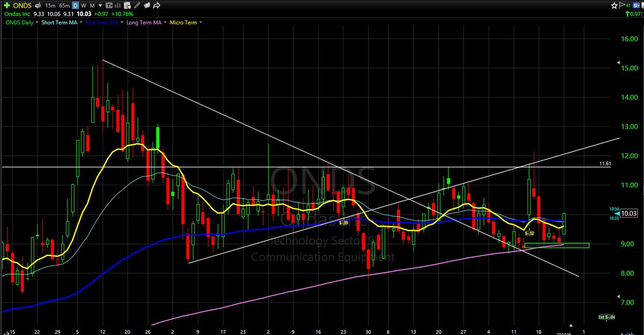
Task: Click the 16.00 price axis label
Action: (x=629, y=39)
